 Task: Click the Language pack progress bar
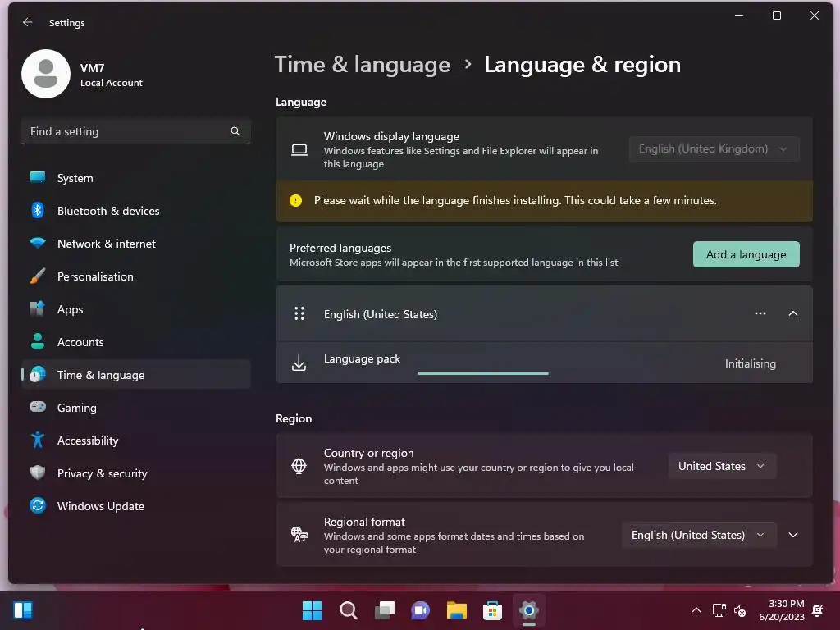pos(482,373)
